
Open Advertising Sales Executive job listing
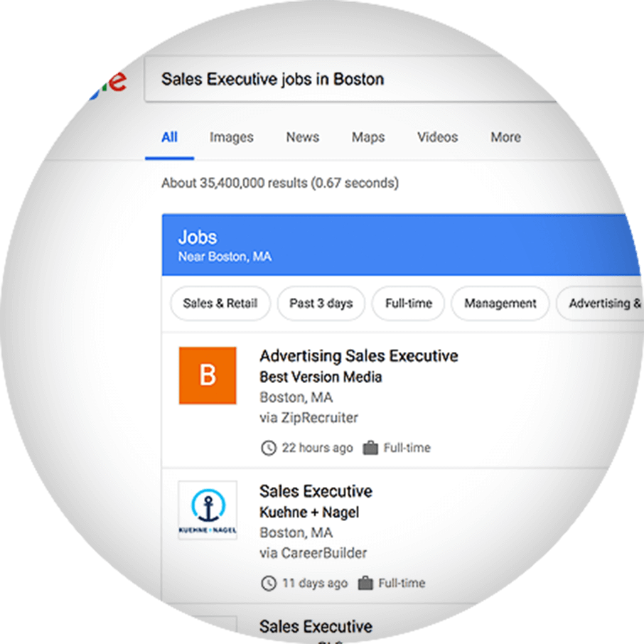tap(358, 355)
